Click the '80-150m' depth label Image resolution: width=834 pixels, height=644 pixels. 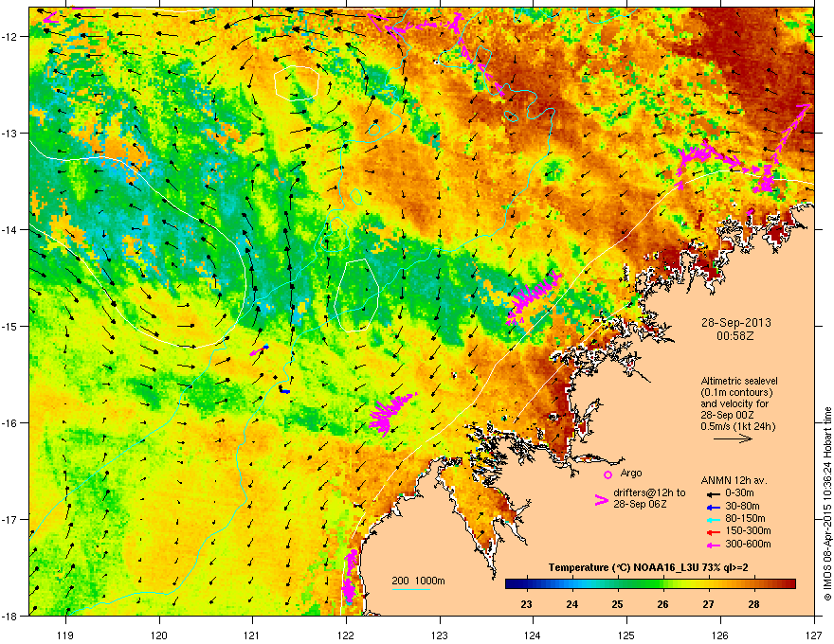(745, 519)
